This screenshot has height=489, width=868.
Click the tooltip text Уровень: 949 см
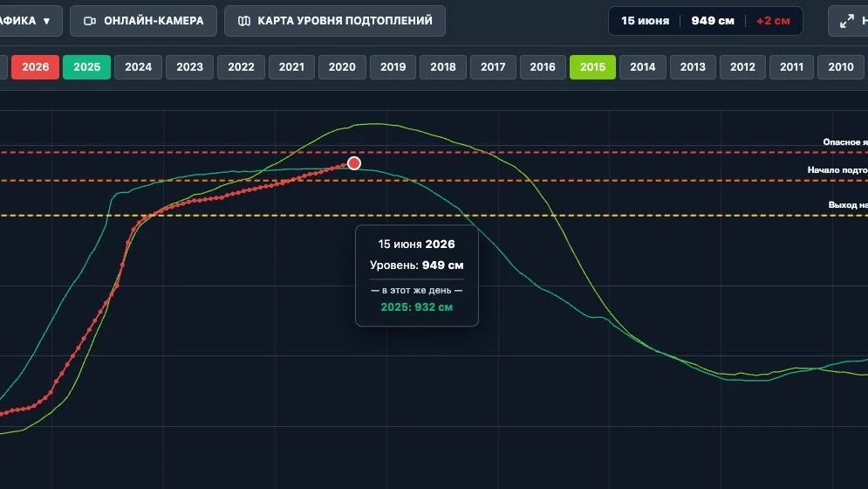[417, 265]
